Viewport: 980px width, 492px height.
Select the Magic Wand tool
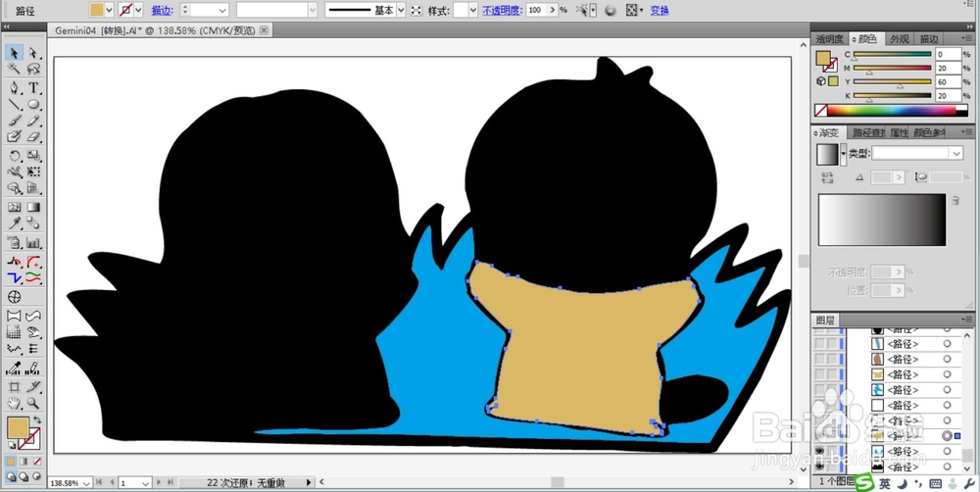[15, 69]
